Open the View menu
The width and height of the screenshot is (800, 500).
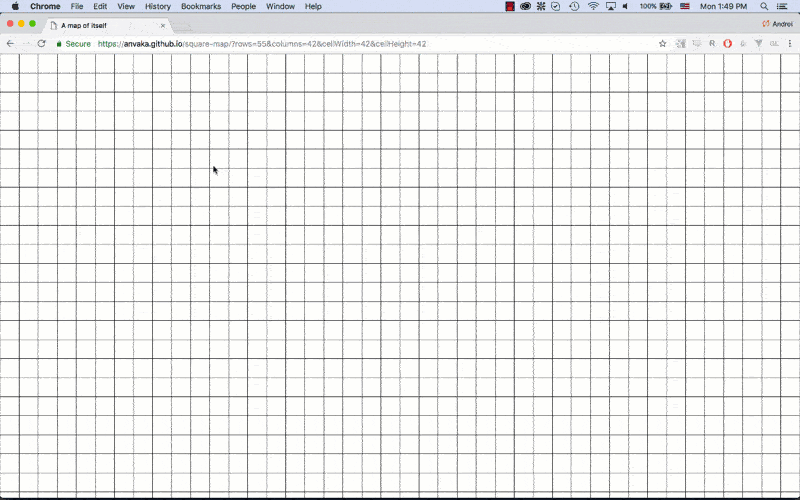tap(126, 6)
